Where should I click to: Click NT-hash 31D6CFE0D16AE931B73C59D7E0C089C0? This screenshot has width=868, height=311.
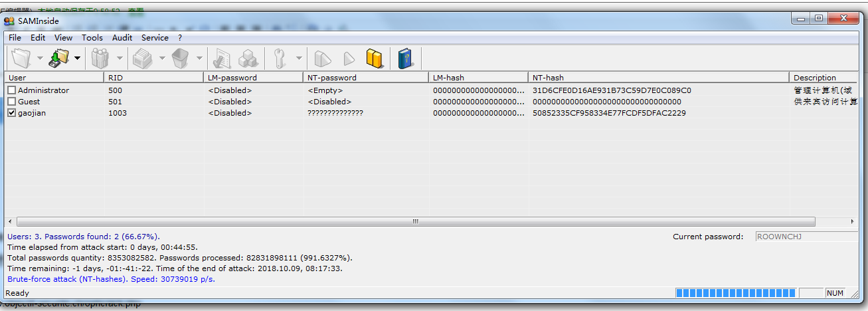pyautogui.click(x=612, y=90)
